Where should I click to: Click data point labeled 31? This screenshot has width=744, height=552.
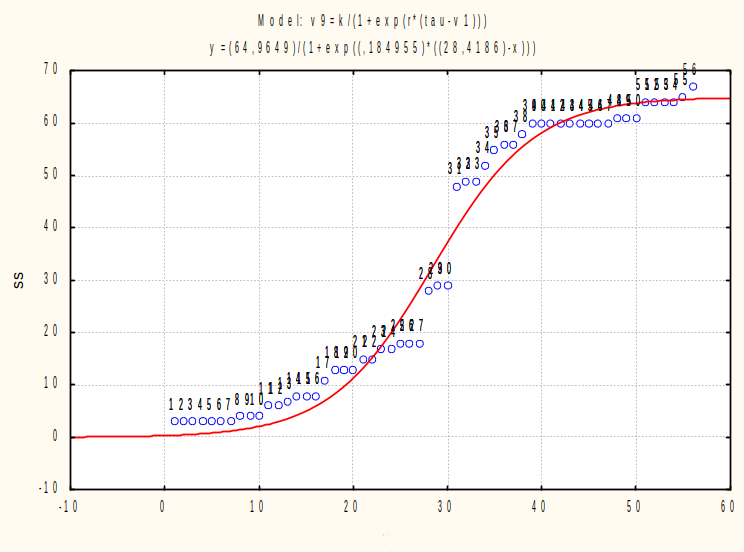click(x=456, y=187)
